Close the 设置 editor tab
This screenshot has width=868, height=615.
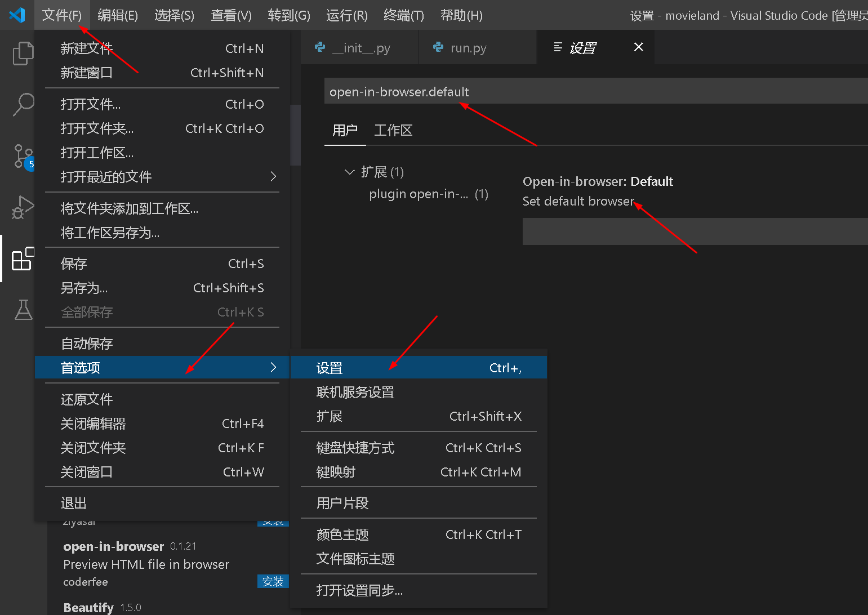tap(639, 47)
